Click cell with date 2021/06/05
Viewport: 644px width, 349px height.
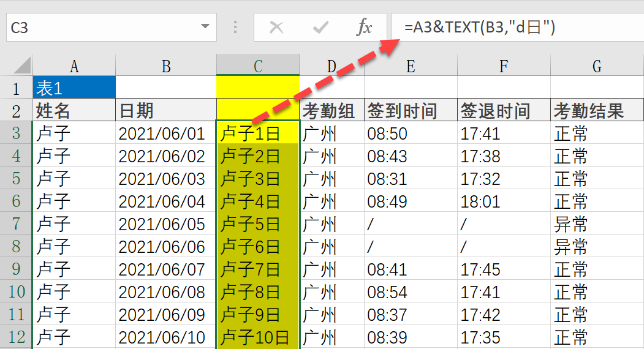(166, 223)
